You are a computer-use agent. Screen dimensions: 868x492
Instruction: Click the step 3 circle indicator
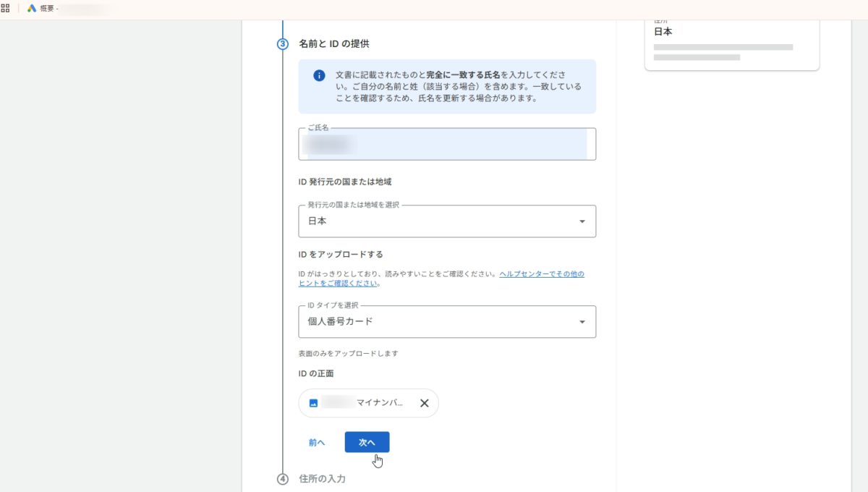coord(283,44)
